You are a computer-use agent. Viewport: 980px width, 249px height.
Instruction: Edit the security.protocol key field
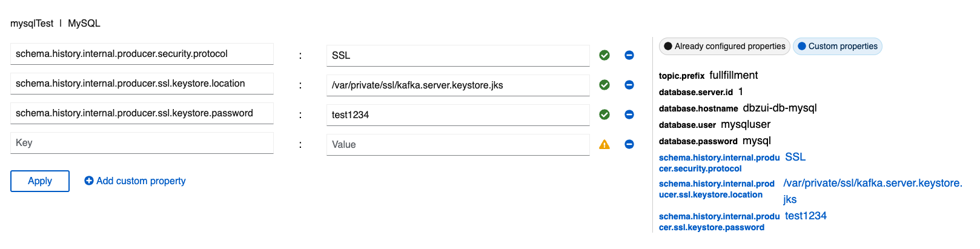[142, 54]
